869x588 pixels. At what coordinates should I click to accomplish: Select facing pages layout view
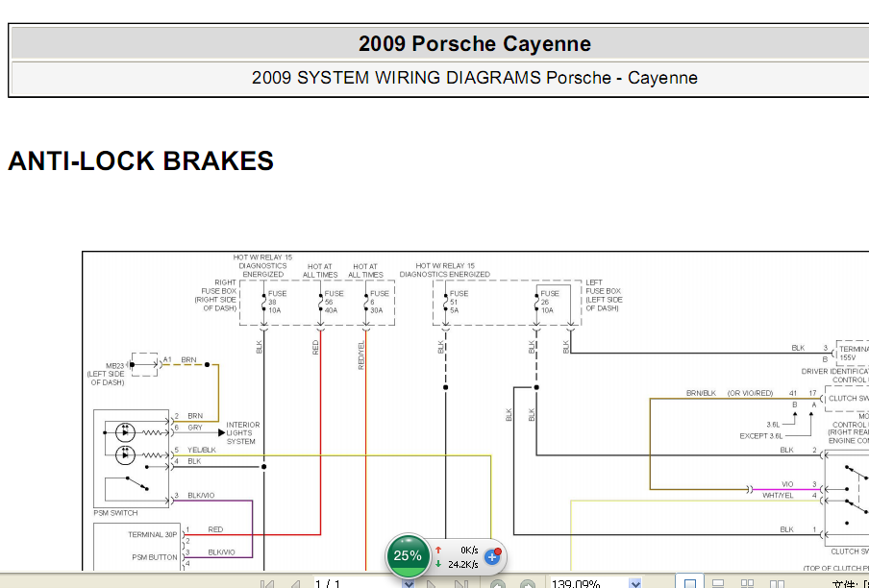pos(777,583)
